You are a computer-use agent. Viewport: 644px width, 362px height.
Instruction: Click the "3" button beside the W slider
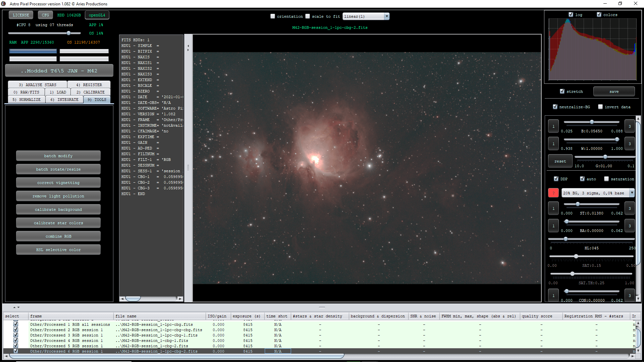(630, 144)
